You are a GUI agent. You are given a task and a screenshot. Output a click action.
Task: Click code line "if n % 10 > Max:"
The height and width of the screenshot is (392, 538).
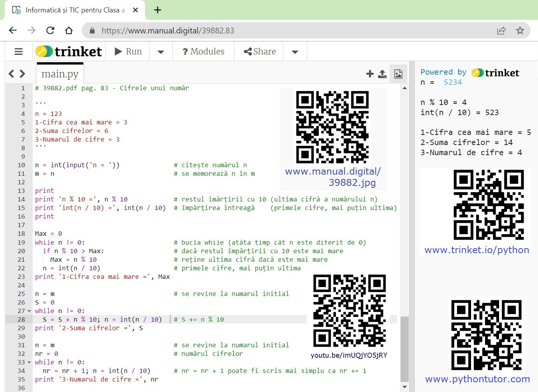point(73,251)
